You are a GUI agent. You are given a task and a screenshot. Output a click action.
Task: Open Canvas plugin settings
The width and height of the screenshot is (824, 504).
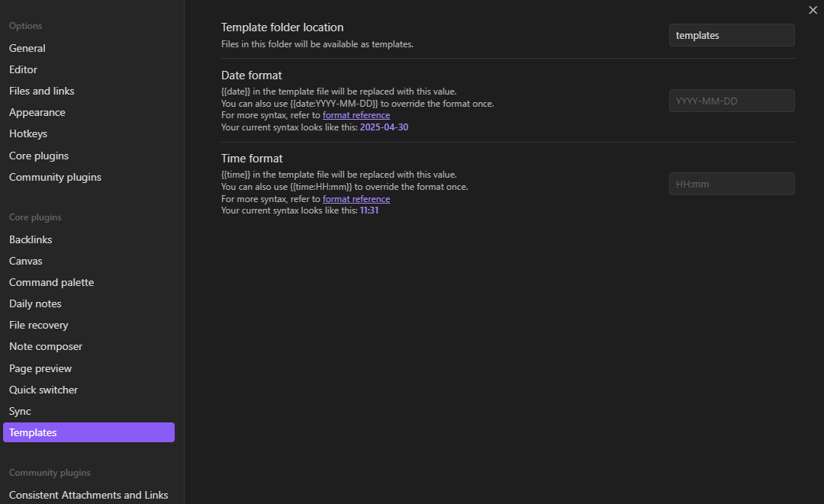(x=25, y=261)
